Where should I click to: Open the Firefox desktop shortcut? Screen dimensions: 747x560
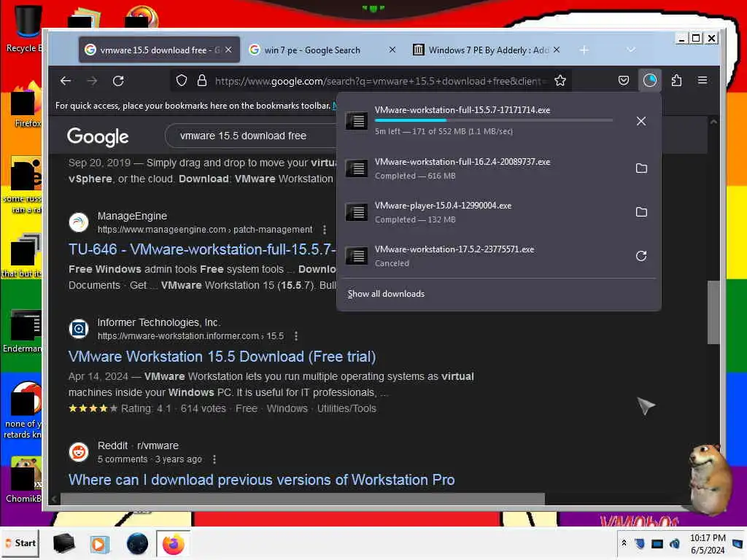(25, 105)
